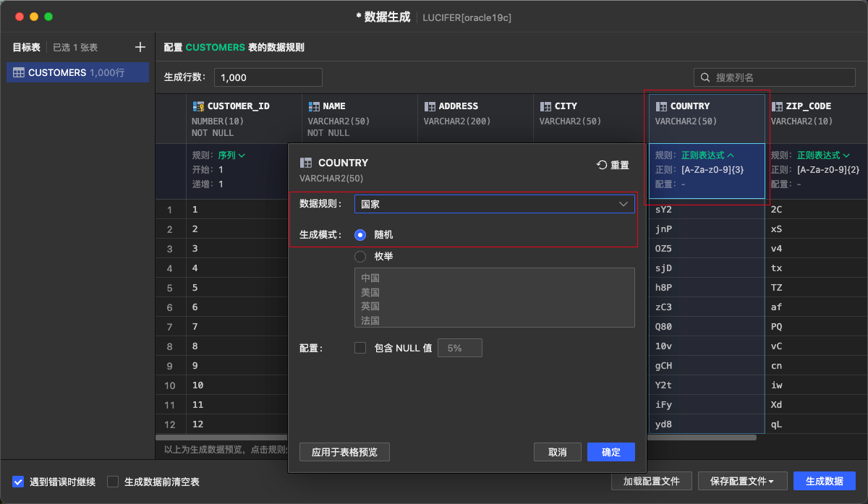Click the 重置 reset icon in COUNTRY dialog
Viewport: 868px width, 504px height.
tap(602, 164)
